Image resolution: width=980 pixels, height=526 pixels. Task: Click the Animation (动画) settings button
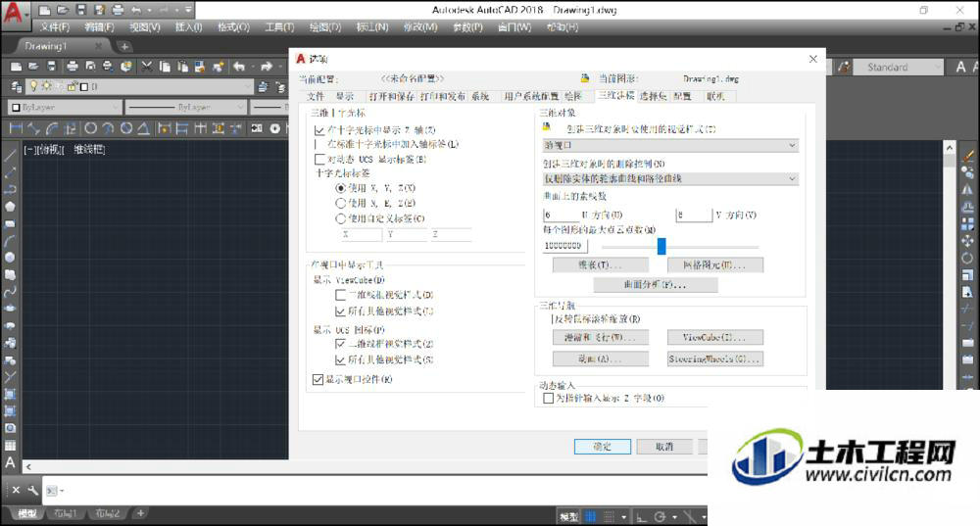pos(600,359)
